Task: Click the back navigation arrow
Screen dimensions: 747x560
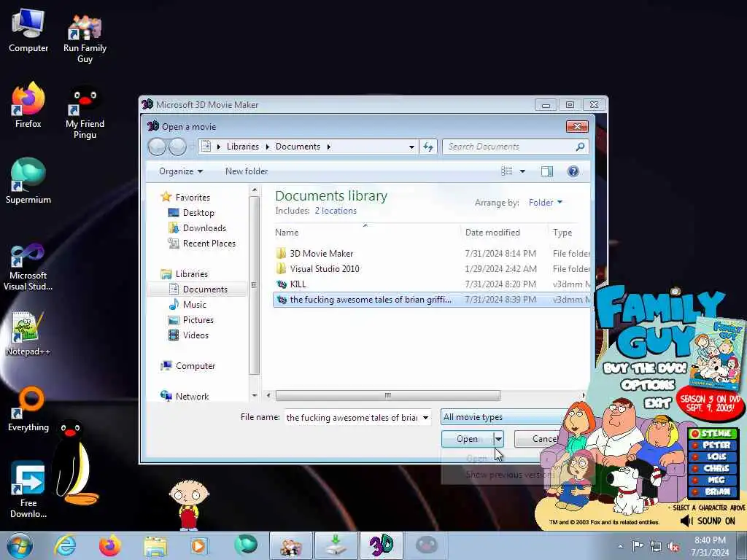Action: tap(158, 147)
